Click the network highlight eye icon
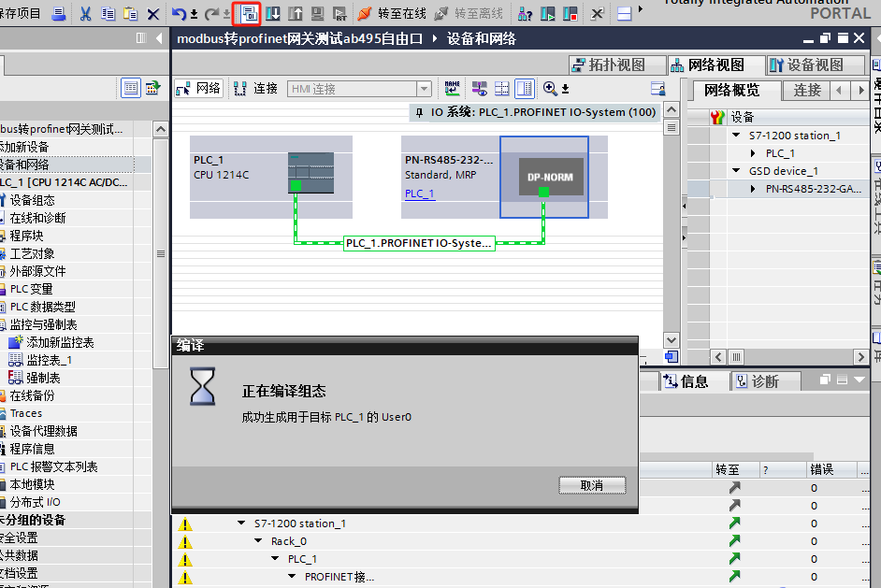 tap(479, 88)
